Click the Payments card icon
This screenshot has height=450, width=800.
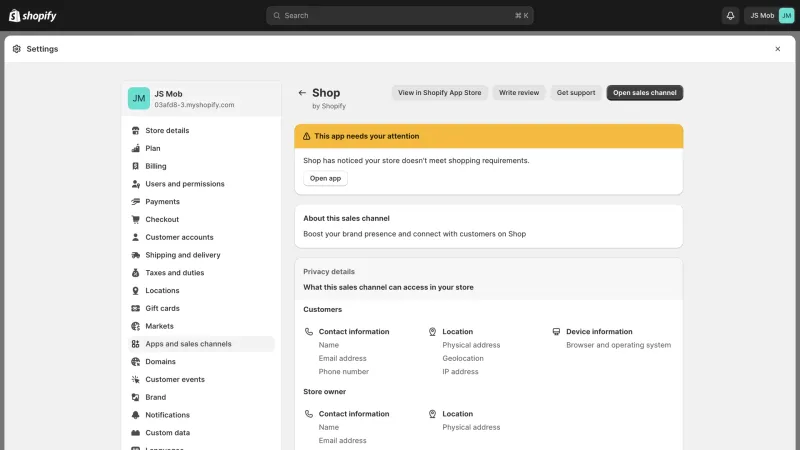pos(135,202)
